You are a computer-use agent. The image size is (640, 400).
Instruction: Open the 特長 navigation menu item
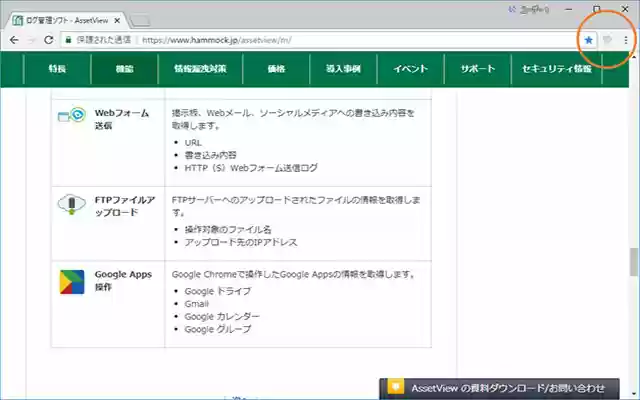click(57, 69)
